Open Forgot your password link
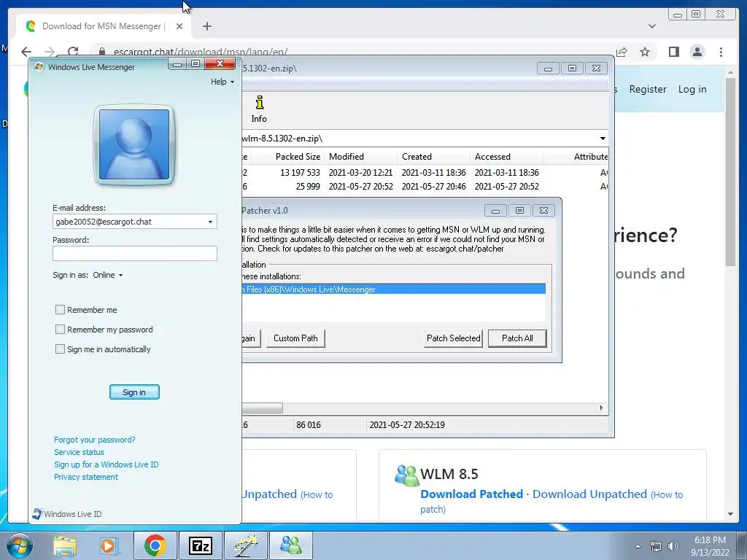Viewport: 747px width, 560px height. point(94,440)
